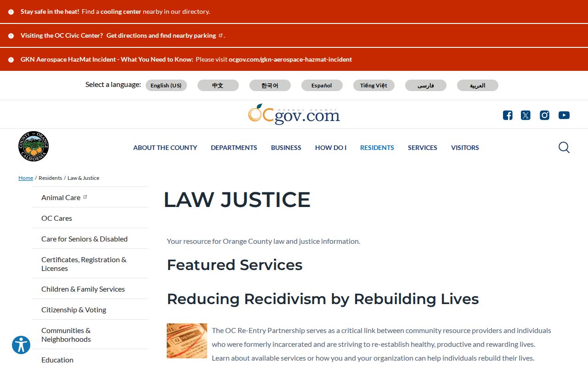Open the X (Twitter) social icon
This screenshot has height=368, width=588.
526,115
